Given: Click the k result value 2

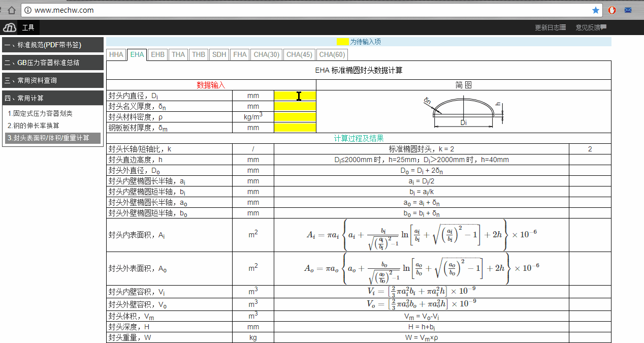Looking at the screenshot, I should [x=590, y=149].
